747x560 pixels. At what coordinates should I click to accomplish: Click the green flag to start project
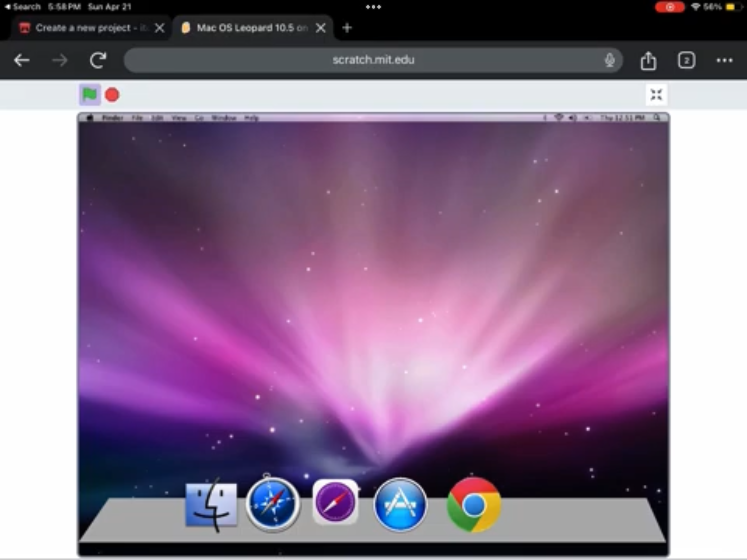(90, 94)
